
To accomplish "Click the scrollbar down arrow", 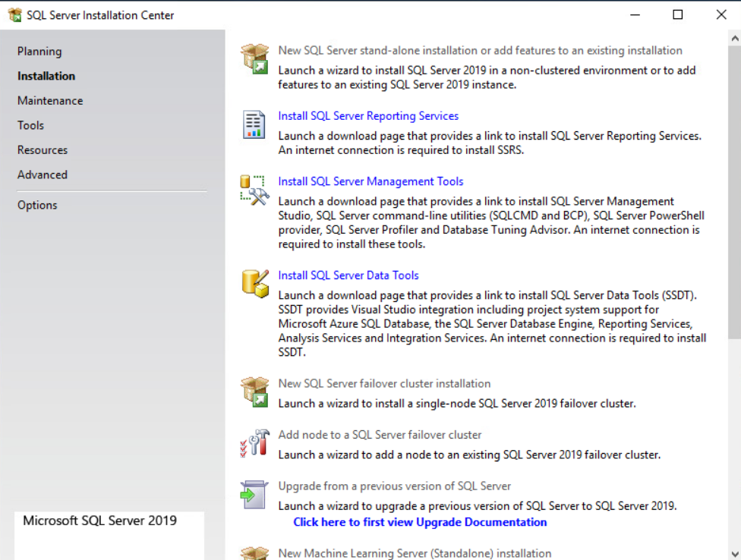I will tap(735, 553).
